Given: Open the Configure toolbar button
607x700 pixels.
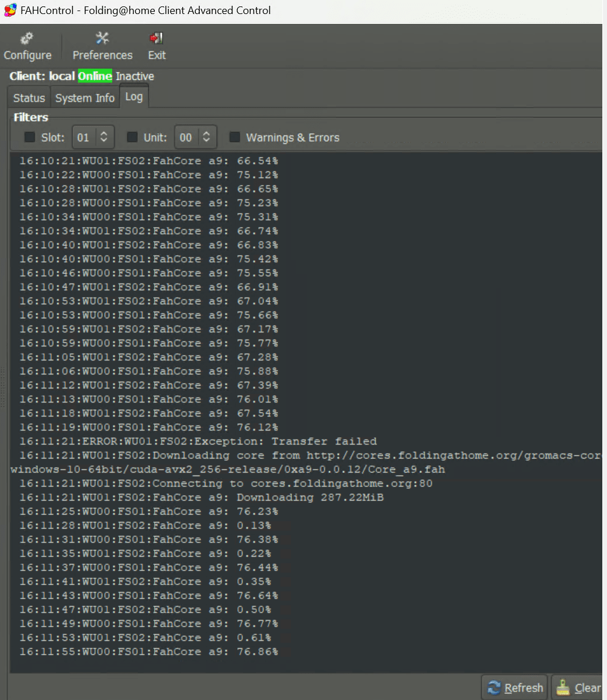Looking at the screenshot, I should coord(27,46).
